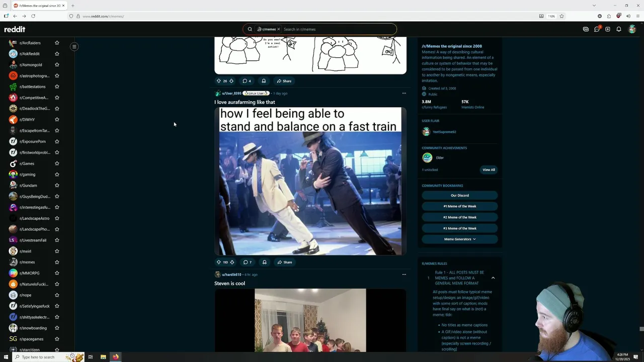Viewport: 644px width, 362px height.
Task: Open the 'Steven is cool' post title
Action: pyautogui.click(x=229, y=284)
